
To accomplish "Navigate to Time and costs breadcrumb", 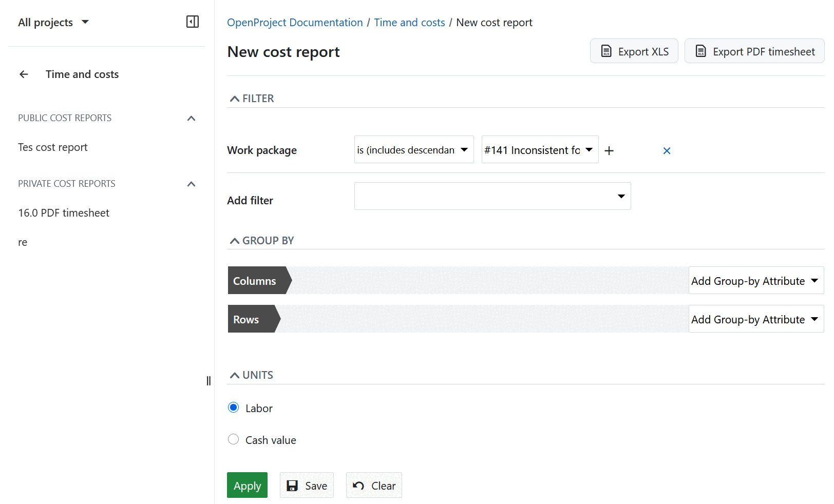I will point(409,22).
